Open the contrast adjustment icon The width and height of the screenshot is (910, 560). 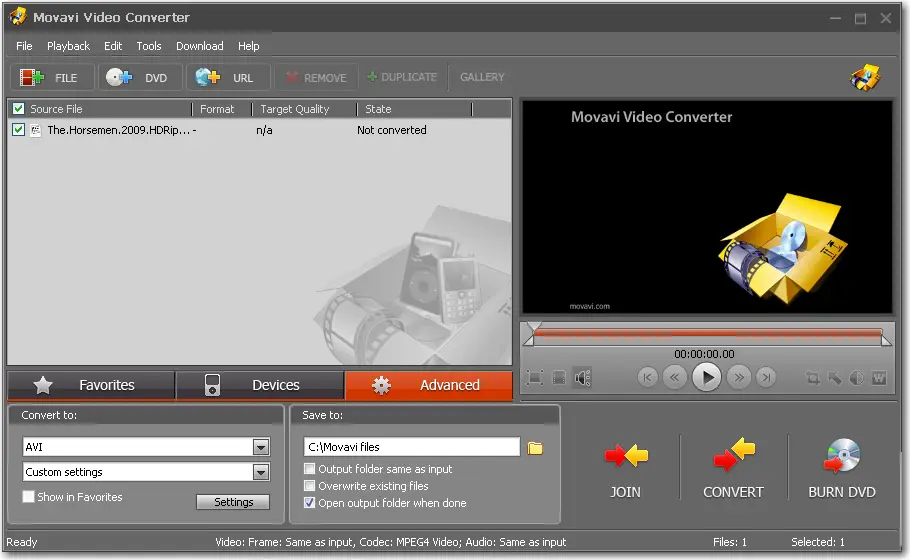click(857, 378)
